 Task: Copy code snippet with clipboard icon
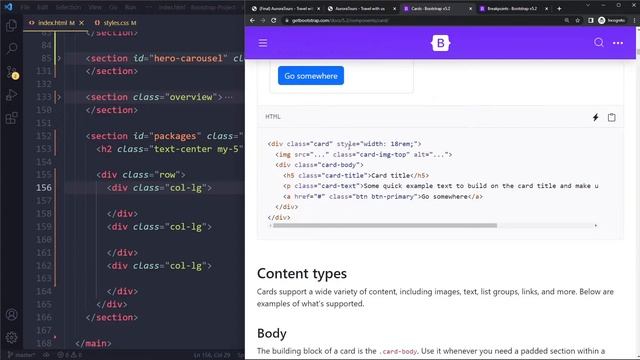(611, 118)
